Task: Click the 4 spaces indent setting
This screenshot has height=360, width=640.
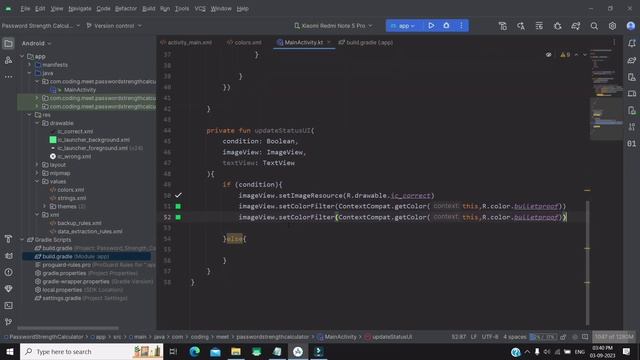Action: pos(515,337)
